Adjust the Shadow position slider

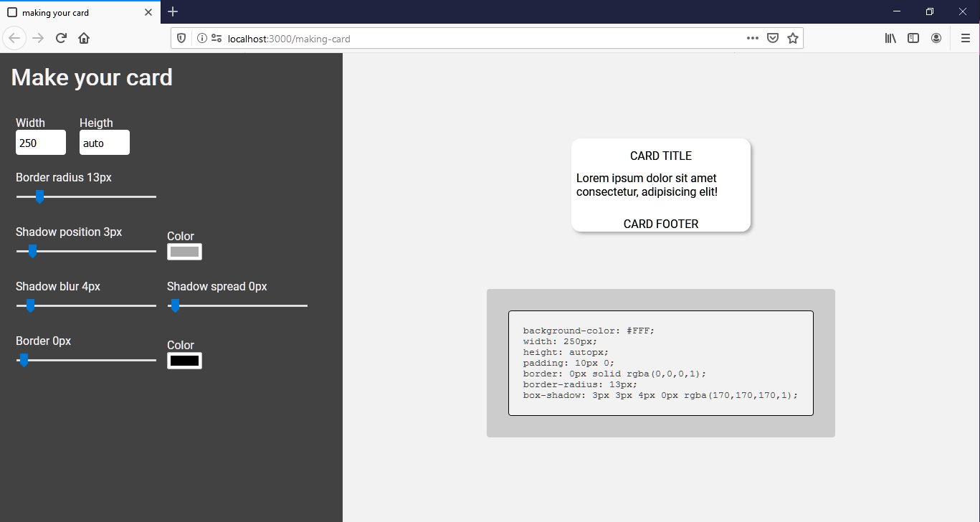(86, 251)
